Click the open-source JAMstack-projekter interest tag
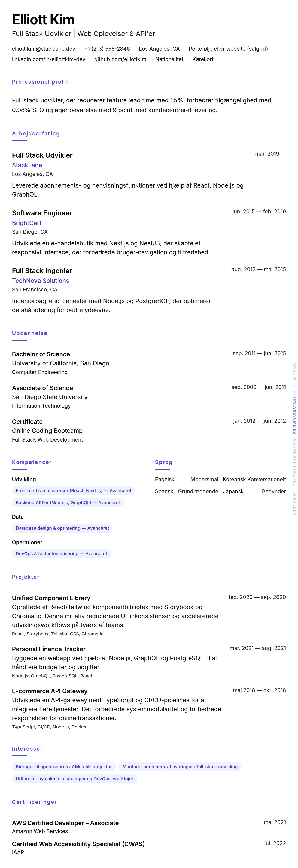Screen dimensions: 298x868 click(64, 767)
